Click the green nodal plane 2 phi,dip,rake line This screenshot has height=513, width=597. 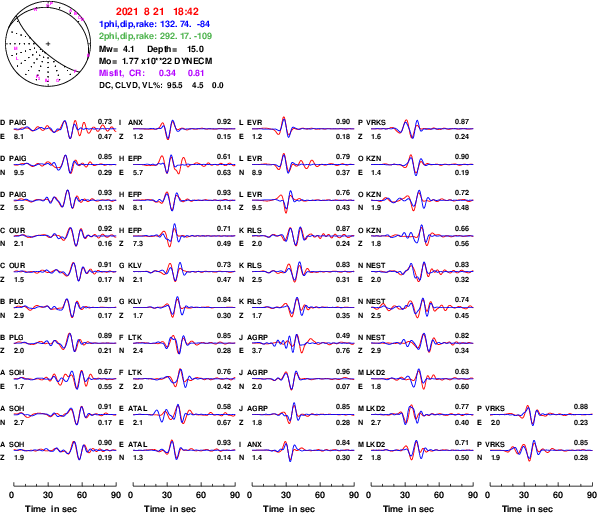(x=155, y=36)
